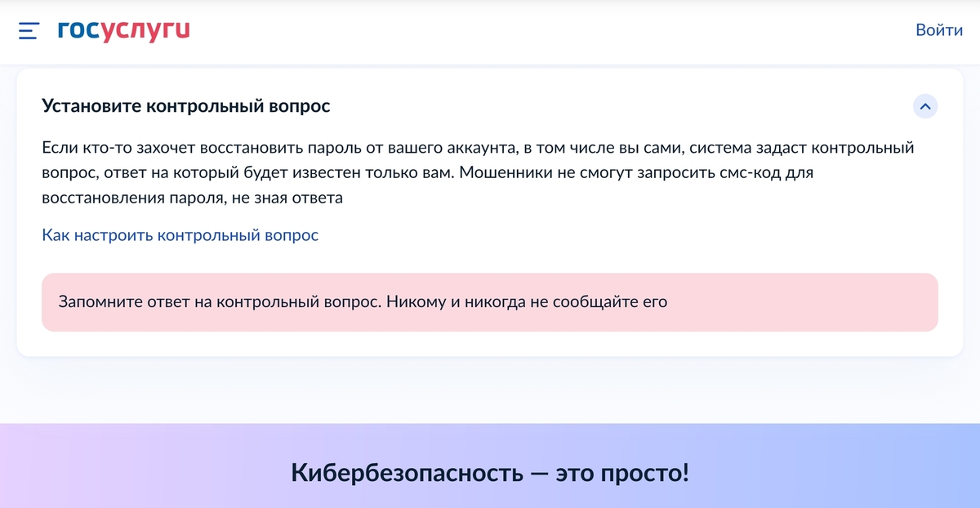The width and height of the screenshot is (980, 508).
Task: Click the red услуги part of the logo
Action: tap(145, 31)
